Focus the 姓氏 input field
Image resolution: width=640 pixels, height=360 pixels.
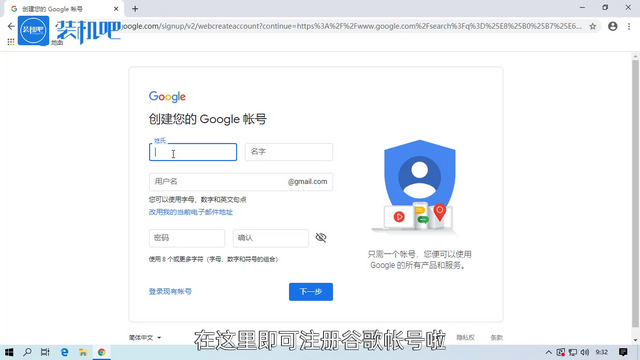[193, 152]
